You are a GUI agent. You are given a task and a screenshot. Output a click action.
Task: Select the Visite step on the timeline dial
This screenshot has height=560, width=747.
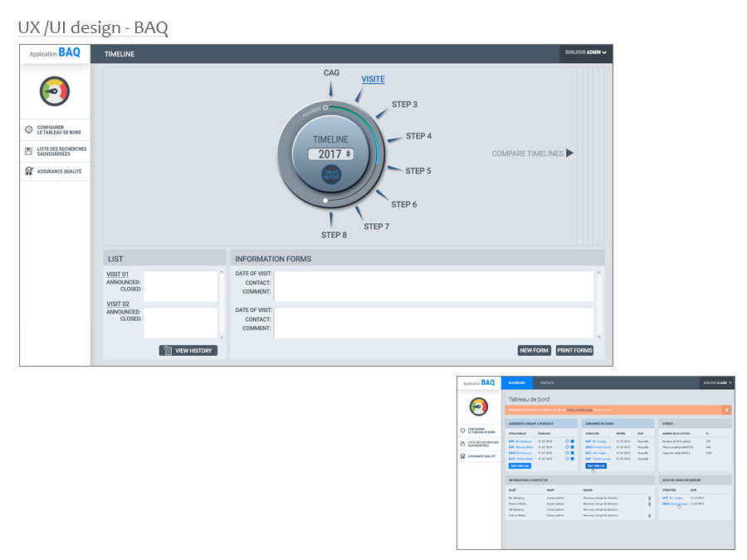tap(373, 80)
